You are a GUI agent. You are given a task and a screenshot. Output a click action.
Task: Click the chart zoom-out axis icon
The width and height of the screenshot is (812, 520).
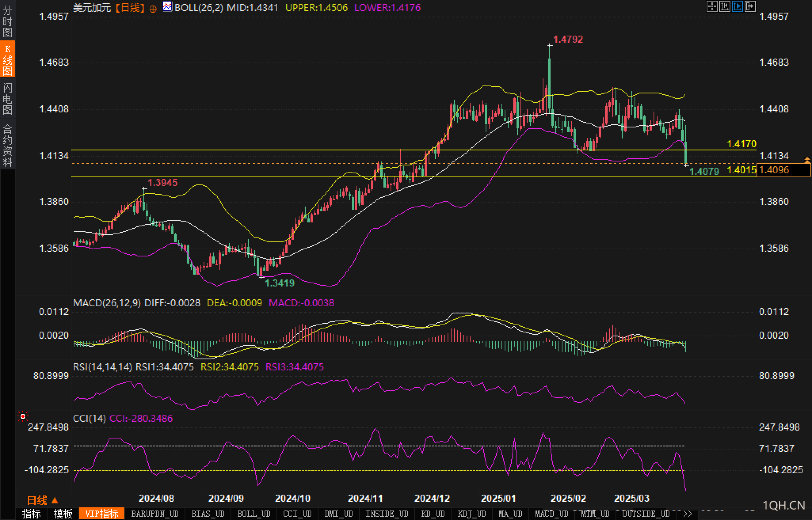tap(724, 6)
